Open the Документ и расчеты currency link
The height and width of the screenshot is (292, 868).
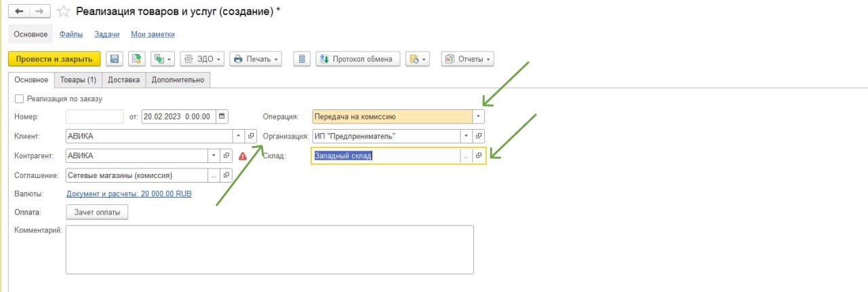[x=129, y=194]
